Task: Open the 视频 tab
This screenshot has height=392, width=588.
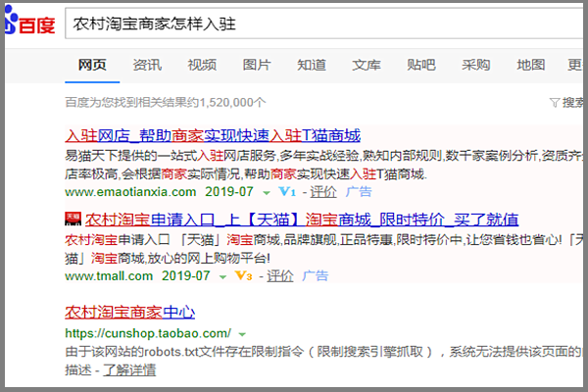Action: (x=202, y=65)
